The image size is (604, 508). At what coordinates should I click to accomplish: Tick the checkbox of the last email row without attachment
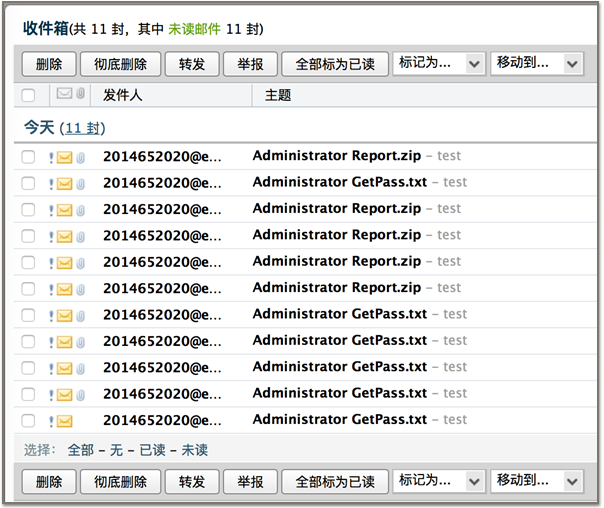[28, 421]
